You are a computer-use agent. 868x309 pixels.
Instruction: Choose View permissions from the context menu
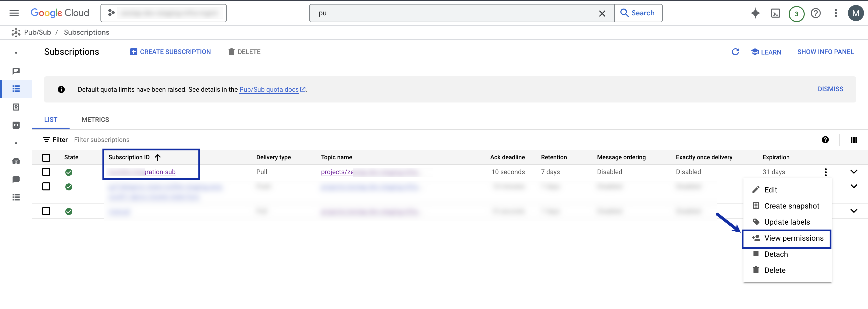794,238
